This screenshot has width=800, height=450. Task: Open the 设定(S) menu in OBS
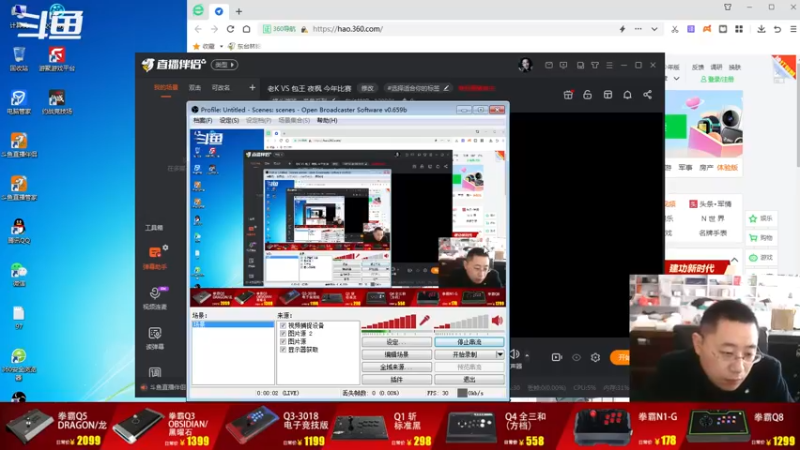[x=229, y=120]
